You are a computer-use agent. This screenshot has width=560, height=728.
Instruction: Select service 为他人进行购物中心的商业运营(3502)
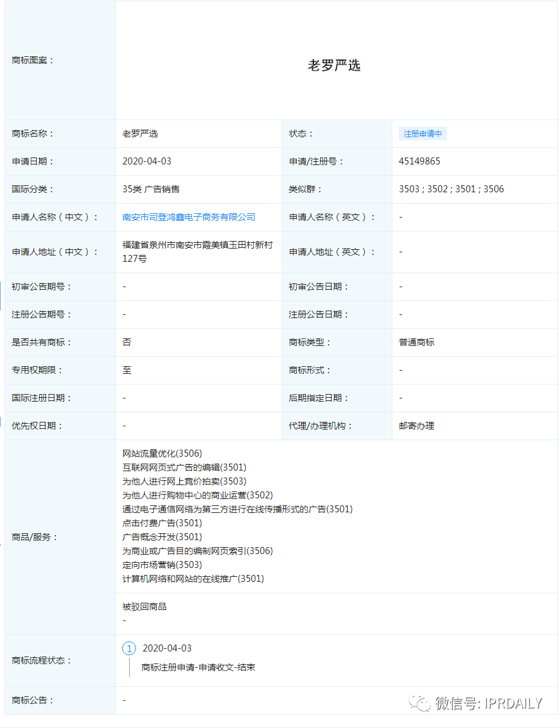coord(197,495)
